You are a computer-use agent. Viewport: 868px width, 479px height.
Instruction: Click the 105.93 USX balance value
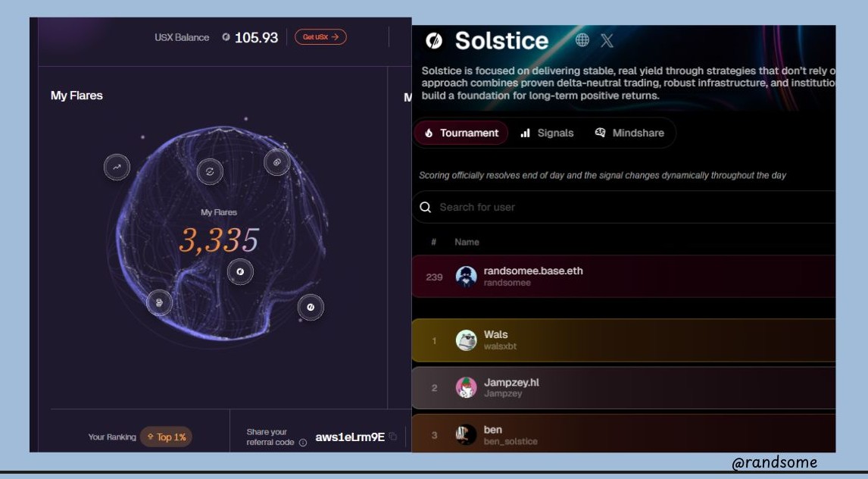point(256,38)
